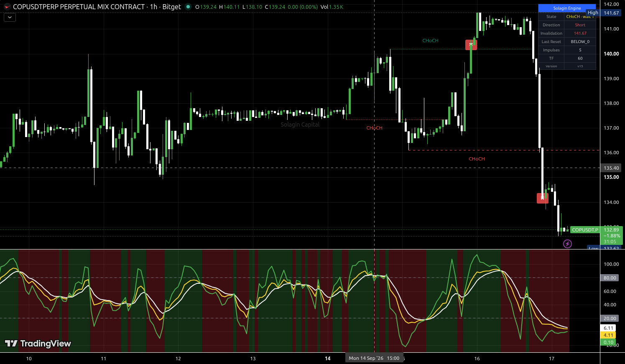Viewport: 625px width, 364px height.
Task: Click the 'Direction' label cell
Action: click(551, 25)
